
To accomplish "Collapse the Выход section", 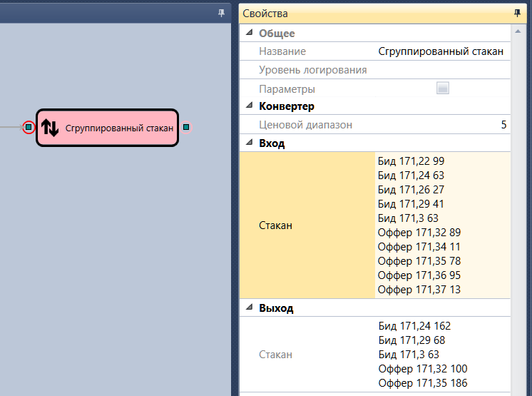I will [250, 307].
